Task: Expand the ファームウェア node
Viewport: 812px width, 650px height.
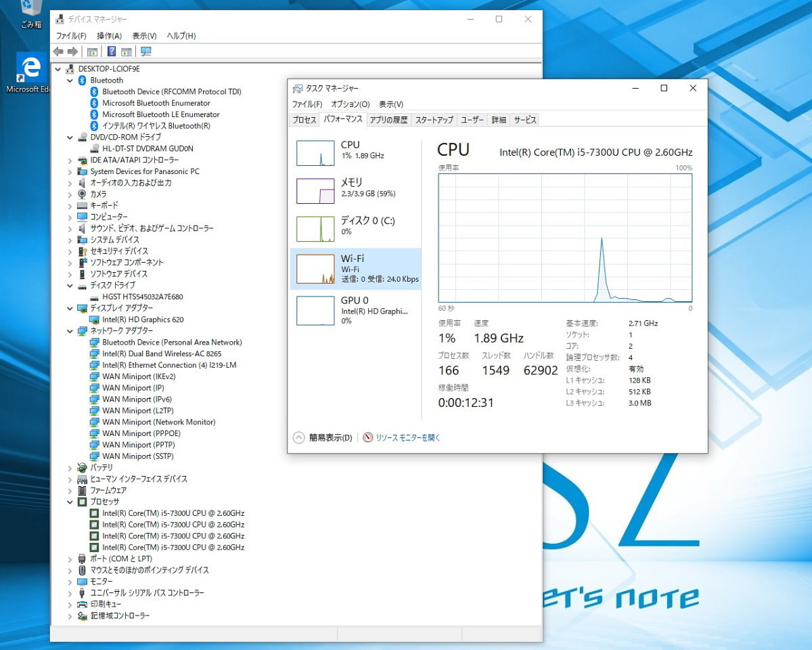Action: click(70, 490)
